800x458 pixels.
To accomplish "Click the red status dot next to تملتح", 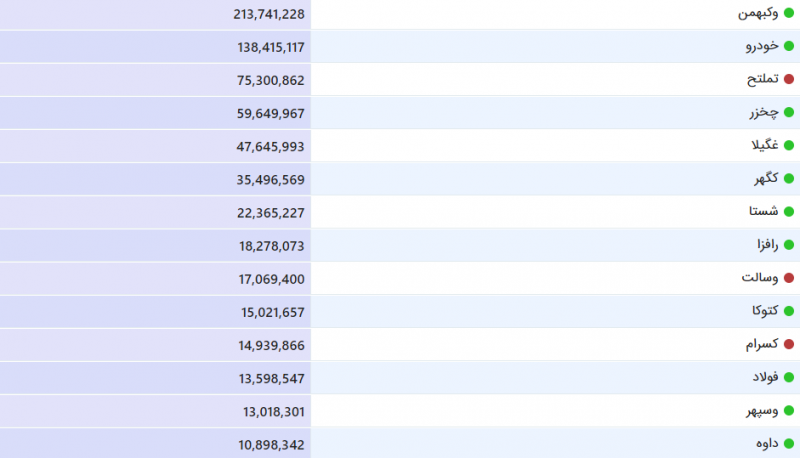I will (789, 79).
